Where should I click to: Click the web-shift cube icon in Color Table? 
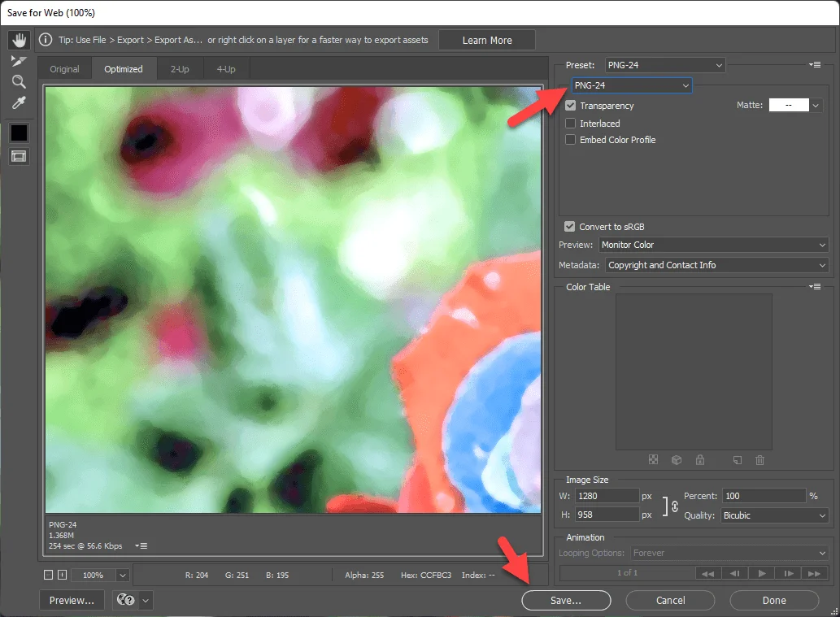tap(677, 459)
